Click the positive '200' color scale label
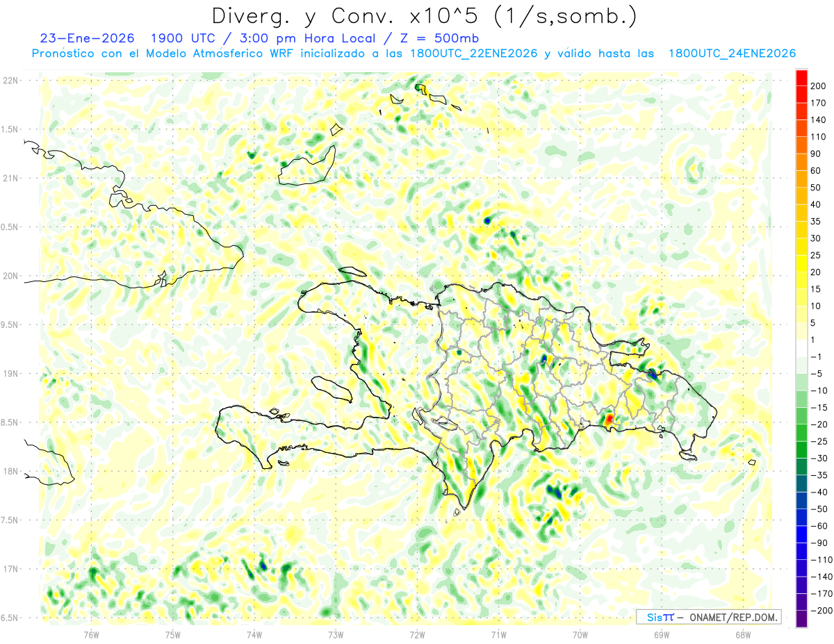834x644 pixels. coord(818,85)
